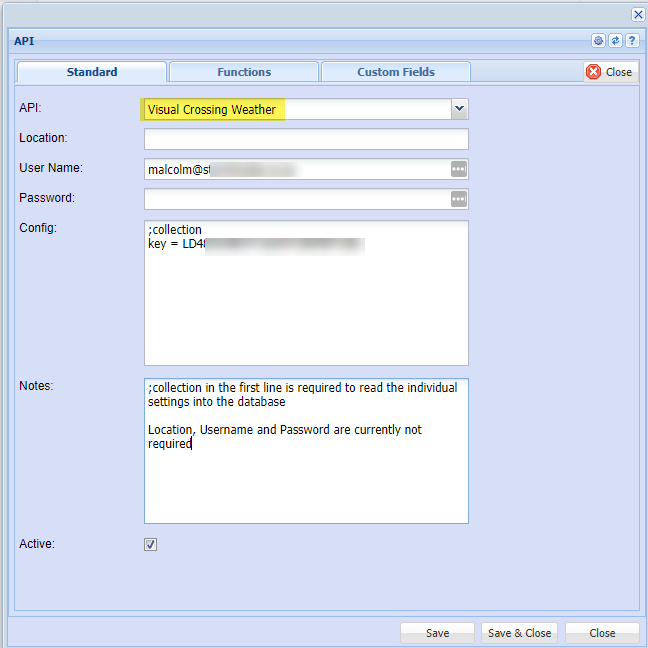Close the window with the top-right X icon

[638, 14]
